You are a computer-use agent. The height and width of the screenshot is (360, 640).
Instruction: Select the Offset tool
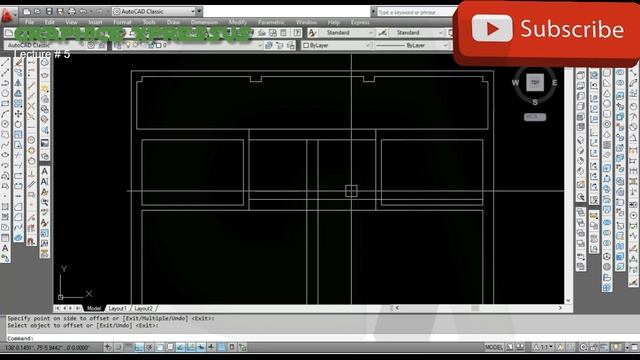point(18,93)
